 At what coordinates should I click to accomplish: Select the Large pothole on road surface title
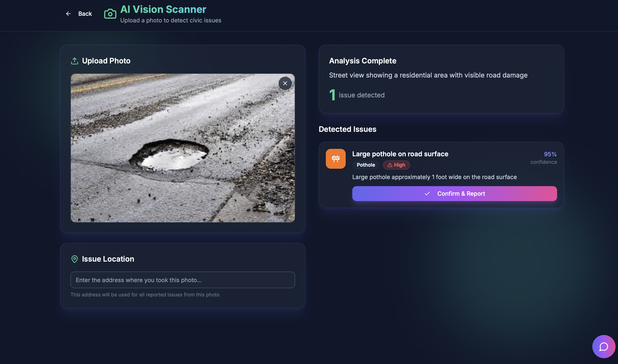400,154
